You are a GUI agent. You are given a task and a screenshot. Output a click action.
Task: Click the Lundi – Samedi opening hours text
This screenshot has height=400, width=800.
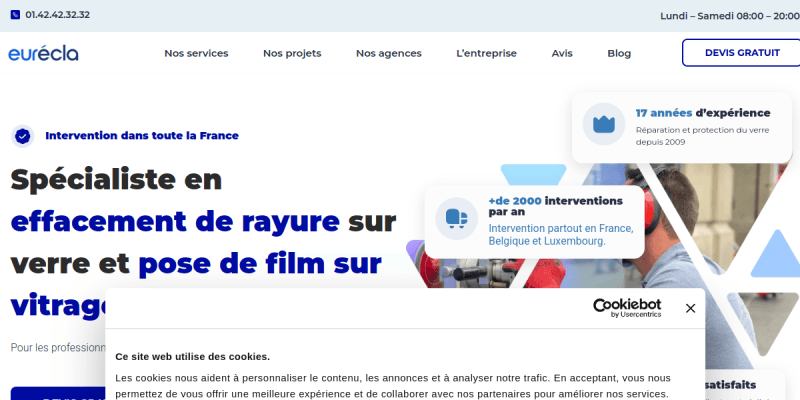pyautogui.click(x=729, y=15)
